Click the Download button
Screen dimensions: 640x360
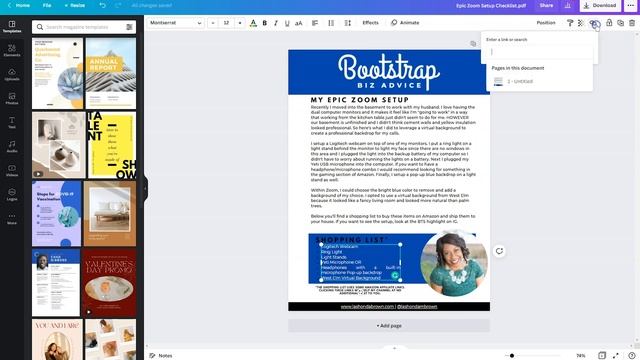pyautogui.click(x=600, y=6)
